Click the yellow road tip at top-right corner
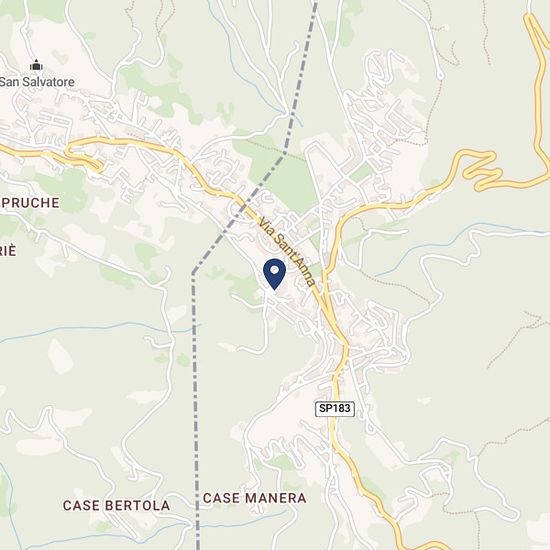The image size is (550, 550). point(530,18)
